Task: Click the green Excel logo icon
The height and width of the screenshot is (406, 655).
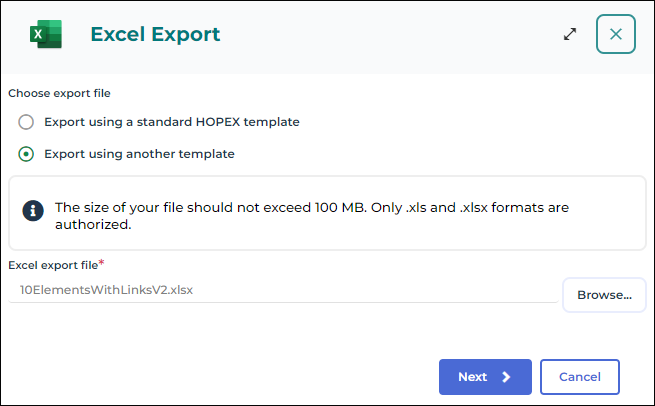Action: tap(46, 35)
